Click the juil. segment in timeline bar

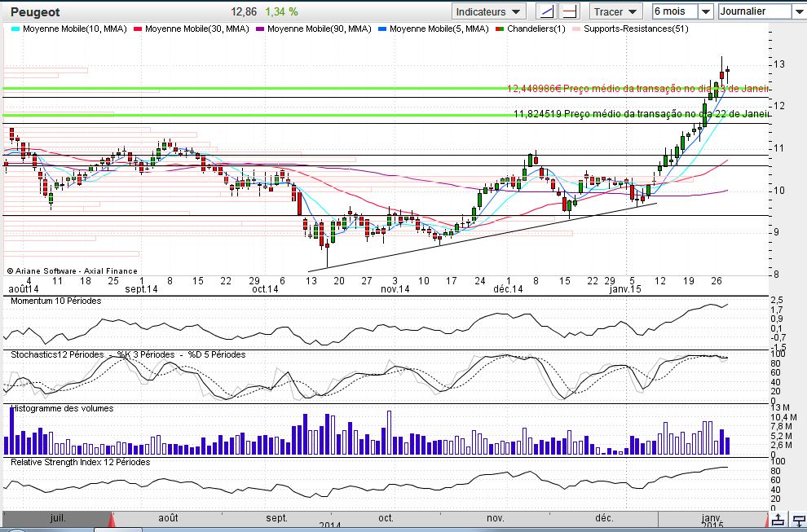click(x=57, y=518)
